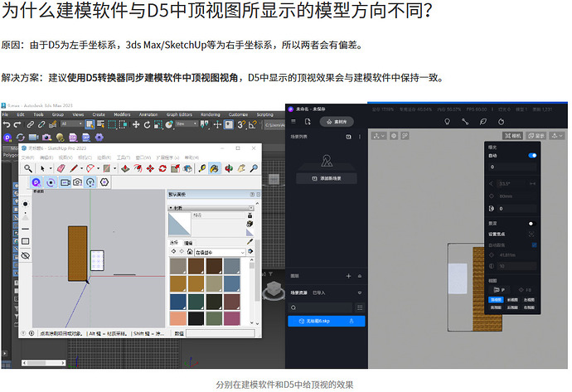This screenshot has height=392, width=572.
Task: Click the path tool icon in D5 top bar
Action: click(x=465, y=122)
